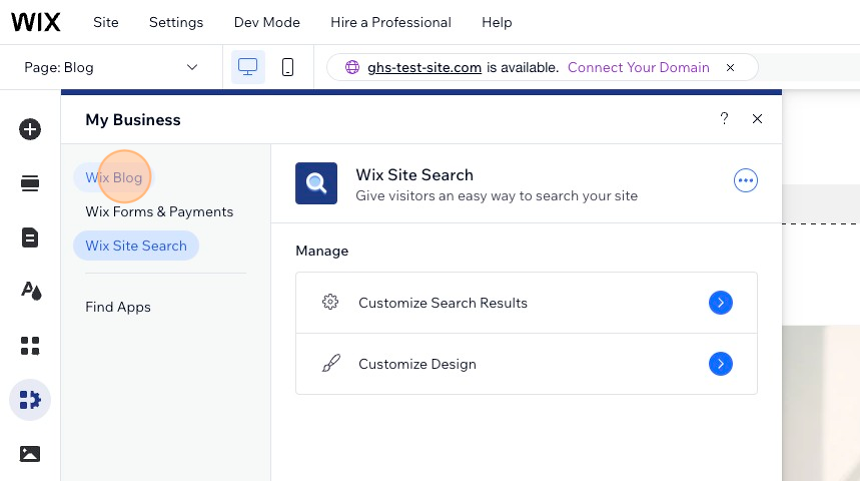Expand Customize Design arrow

coord(720,364)
